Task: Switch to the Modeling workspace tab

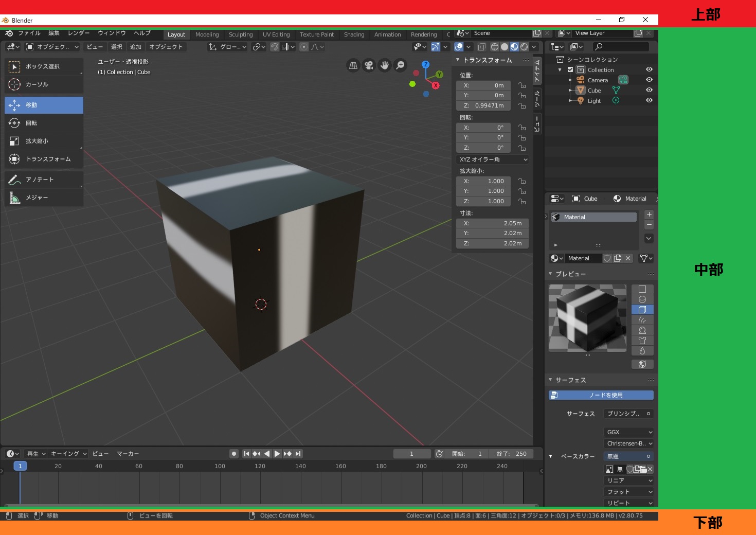Action: pyautogui.click(x=207, y=34)
